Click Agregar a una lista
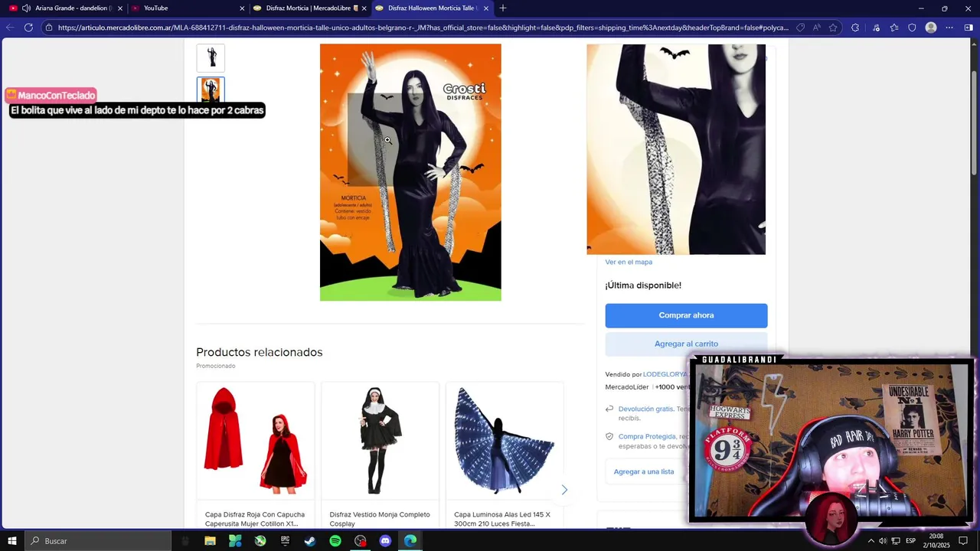This screenshot has width=980, height=551. tap(644, 471)
